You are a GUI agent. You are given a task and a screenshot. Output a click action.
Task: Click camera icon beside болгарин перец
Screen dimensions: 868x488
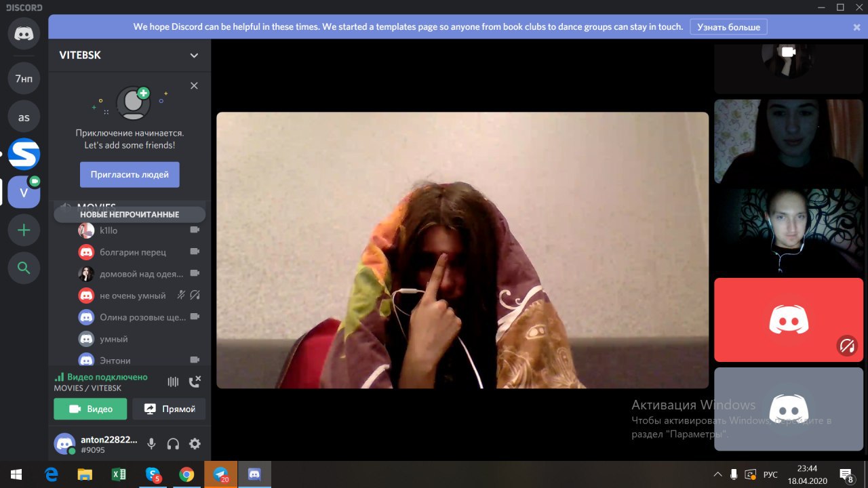(x=195, y=251)
